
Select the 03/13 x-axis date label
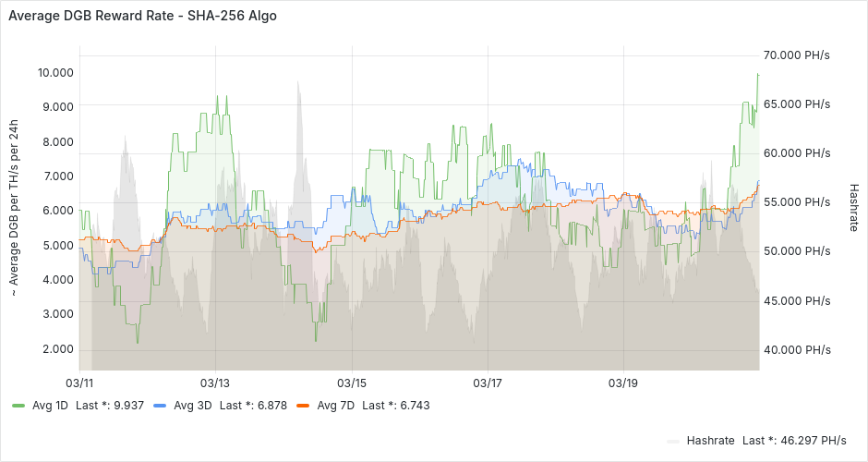(x=215, y=383)
